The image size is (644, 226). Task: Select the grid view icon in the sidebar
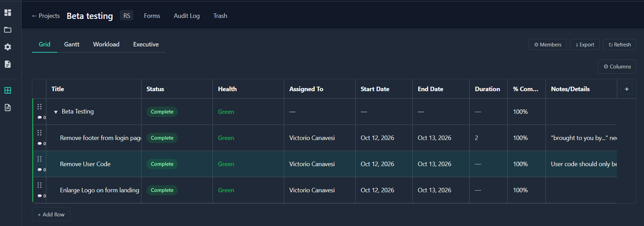8,90
